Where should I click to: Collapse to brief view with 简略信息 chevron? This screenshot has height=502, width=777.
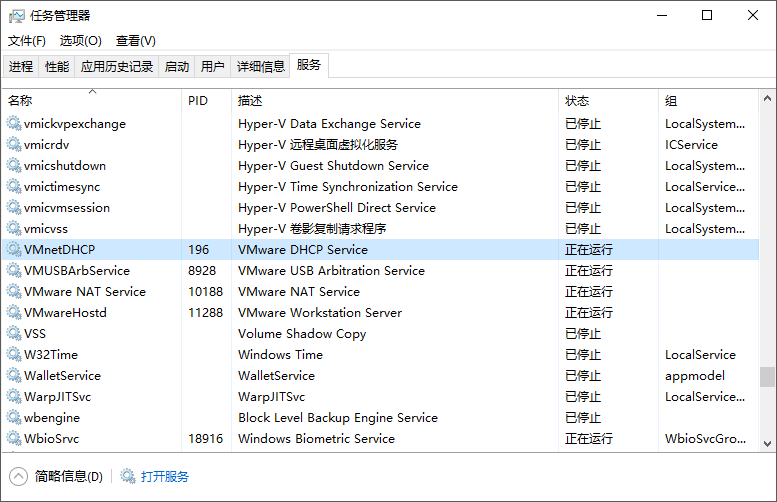coord(18,477)
